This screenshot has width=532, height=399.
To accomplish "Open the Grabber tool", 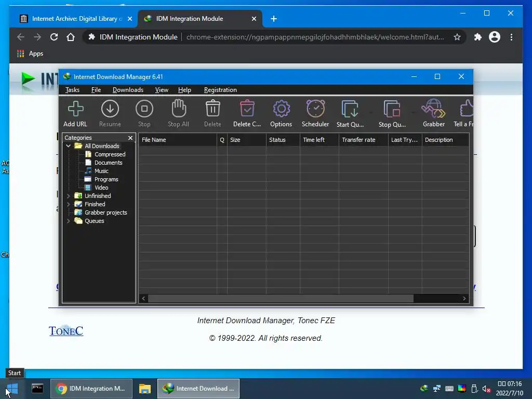I will pyautogui.click(x=434, y=113).
